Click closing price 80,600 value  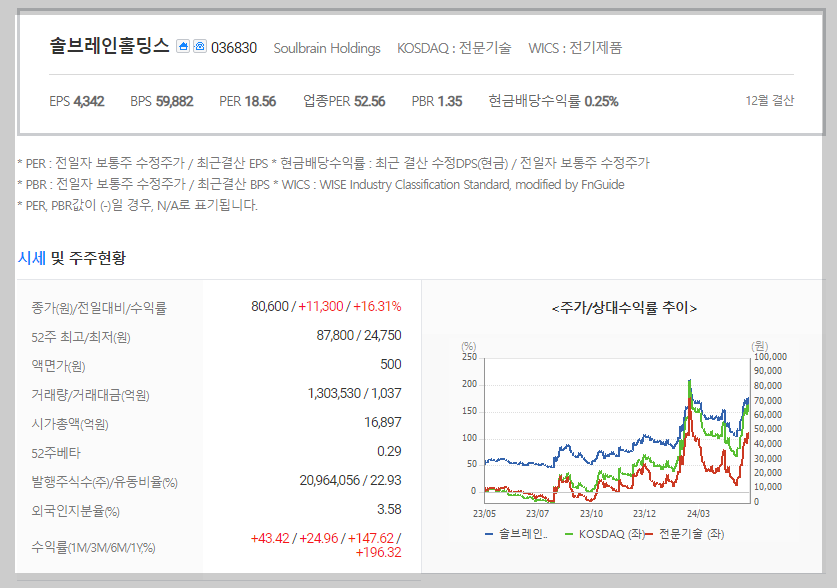(x=270, y=306)
